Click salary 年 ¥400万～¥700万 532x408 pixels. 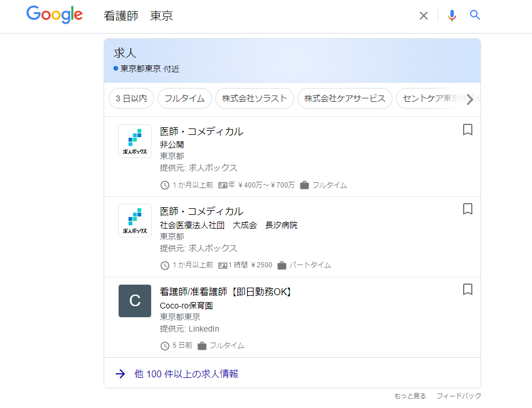(x=261, y=185)
